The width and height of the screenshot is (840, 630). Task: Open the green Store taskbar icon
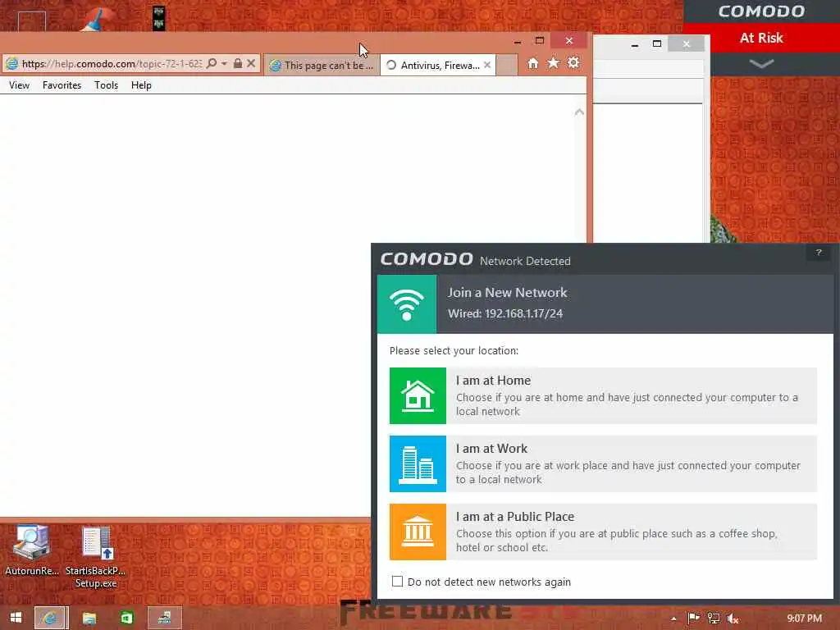(126, 619)
